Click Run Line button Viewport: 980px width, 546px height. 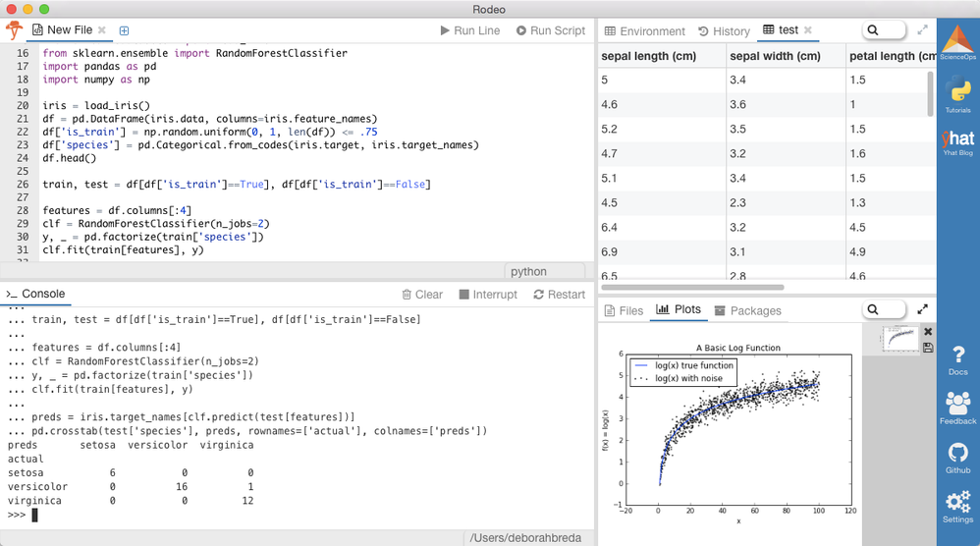coord(470,30)
